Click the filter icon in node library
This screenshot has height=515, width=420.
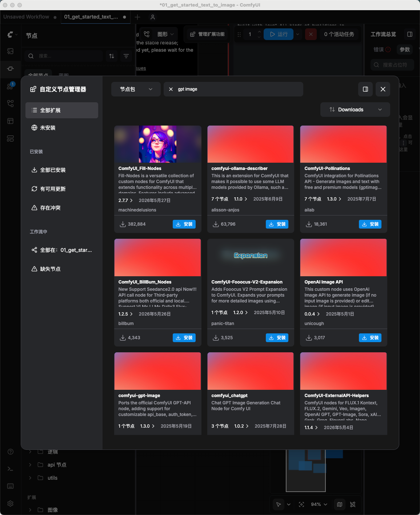126,56
